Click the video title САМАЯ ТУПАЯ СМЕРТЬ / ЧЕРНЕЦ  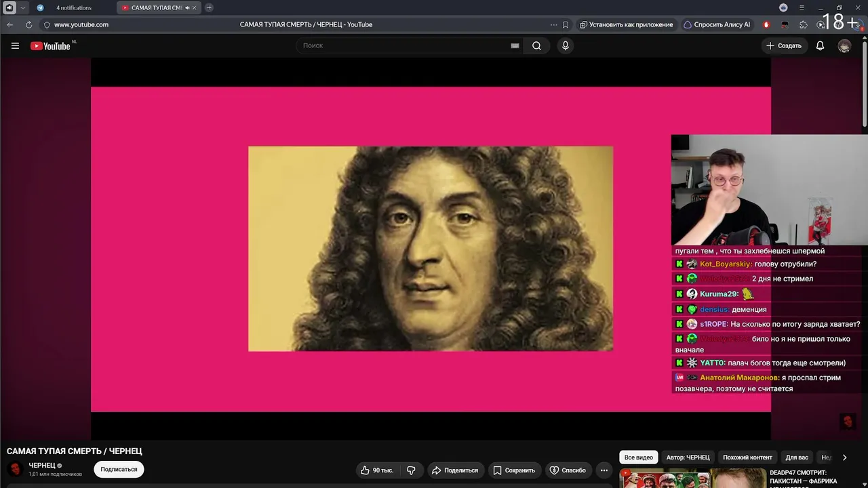pos(75,451)
